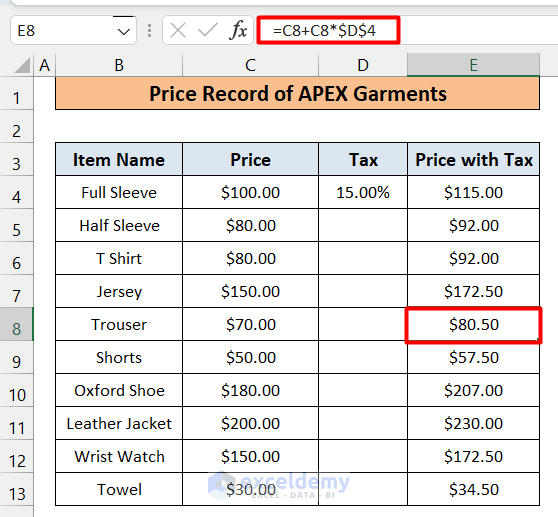The width and height of the screenshot is (558, 517).
Task: Select row 12 header
Action: [16, 456]
